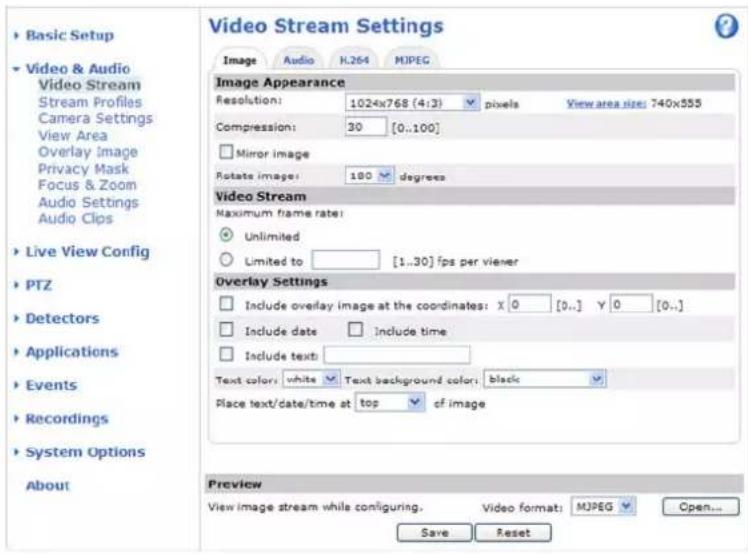Select Limited to frame rate radio
The image size is (748, 554).
pyautogui.click(x=226, y=260)
